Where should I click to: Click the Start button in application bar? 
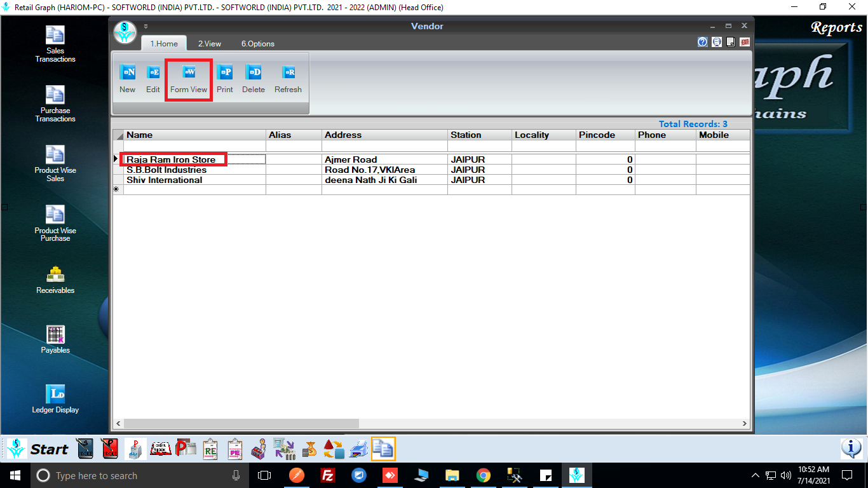point(38,449)
